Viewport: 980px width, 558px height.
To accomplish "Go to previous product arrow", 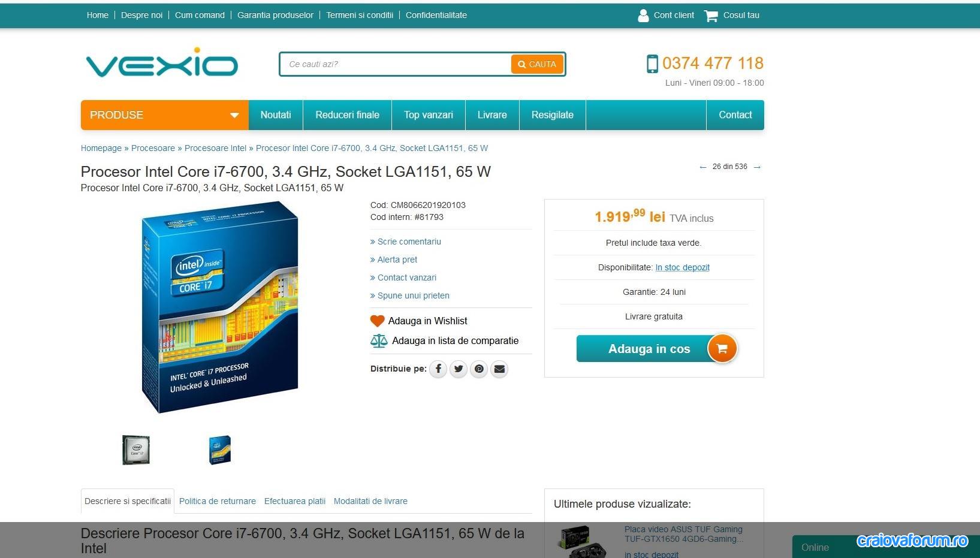I will (703, 167).
